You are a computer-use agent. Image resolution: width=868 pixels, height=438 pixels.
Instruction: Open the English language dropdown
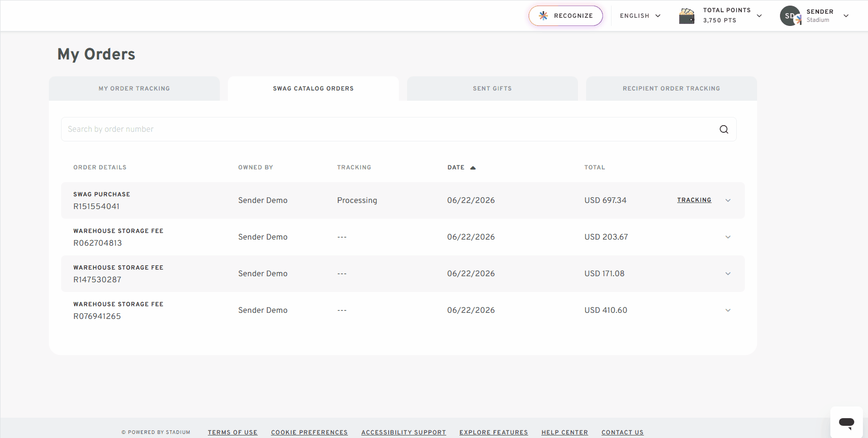640,16
